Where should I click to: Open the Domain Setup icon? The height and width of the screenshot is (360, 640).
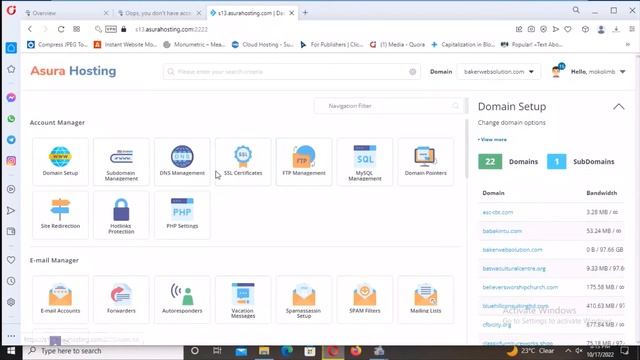(60, 162)
